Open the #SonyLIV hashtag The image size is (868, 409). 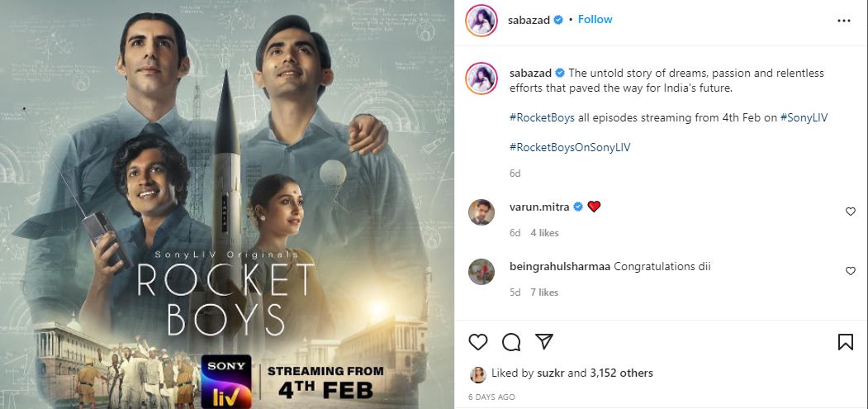(804, 118)
